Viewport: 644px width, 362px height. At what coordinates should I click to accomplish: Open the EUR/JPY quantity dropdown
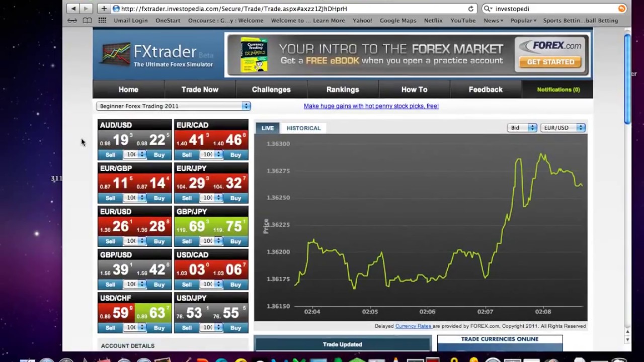[212, 198]
